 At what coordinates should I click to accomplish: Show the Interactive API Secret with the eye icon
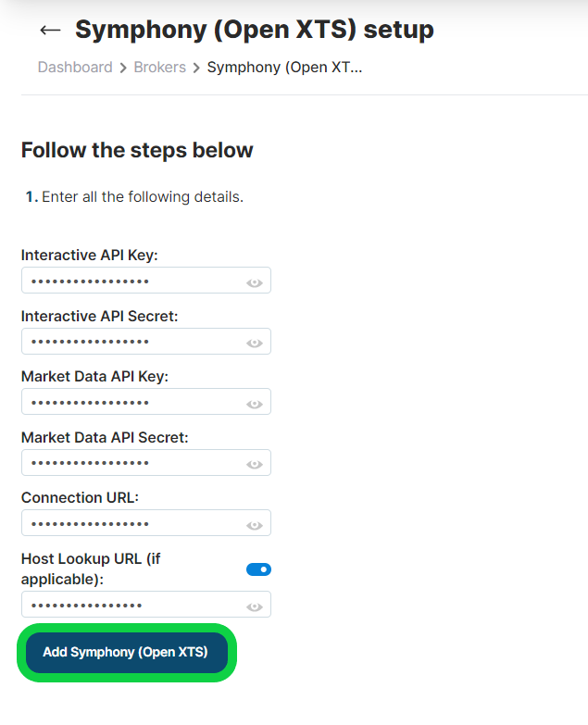255,344
